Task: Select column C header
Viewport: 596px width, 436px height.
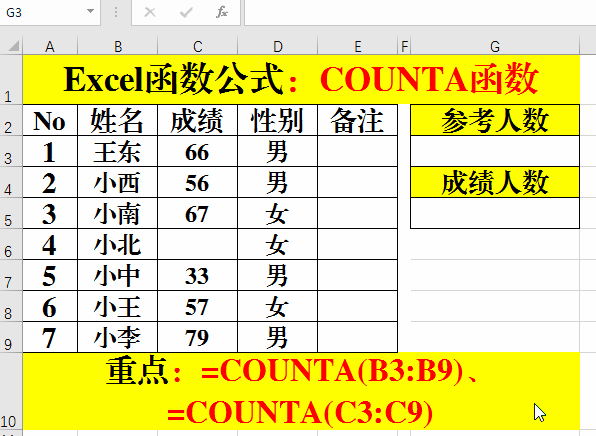Action: (198, 46)
